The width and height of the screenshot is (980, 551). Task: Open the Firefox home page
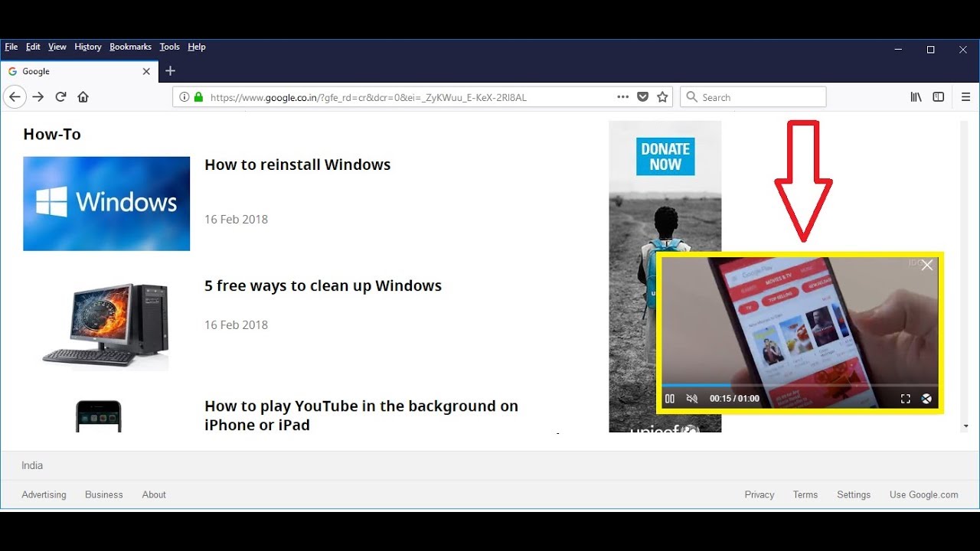coord(83,97)
